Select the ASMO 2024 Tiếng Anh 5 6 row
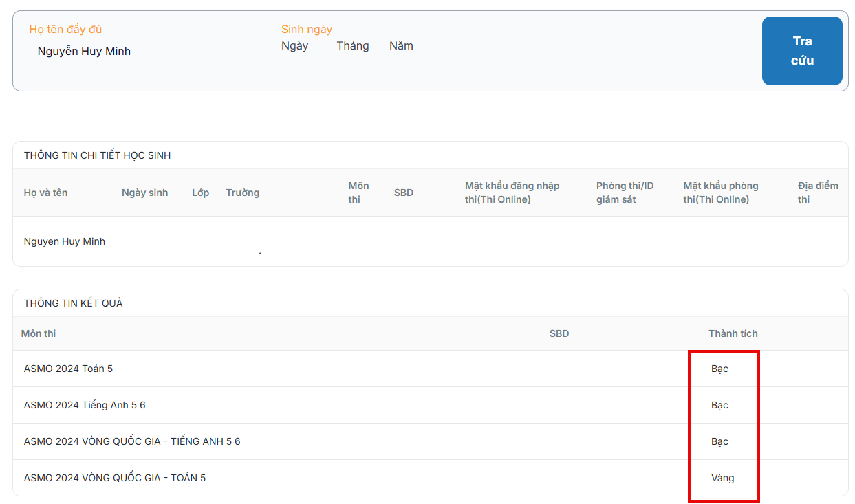 (x=431, y=405)
